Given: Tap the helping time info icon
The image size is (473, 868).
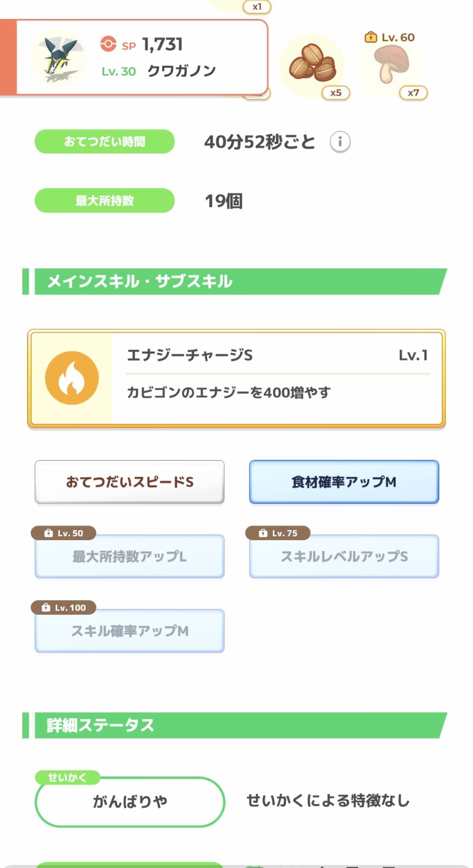Looking at the screenshot, I should [x=340, y=142].
